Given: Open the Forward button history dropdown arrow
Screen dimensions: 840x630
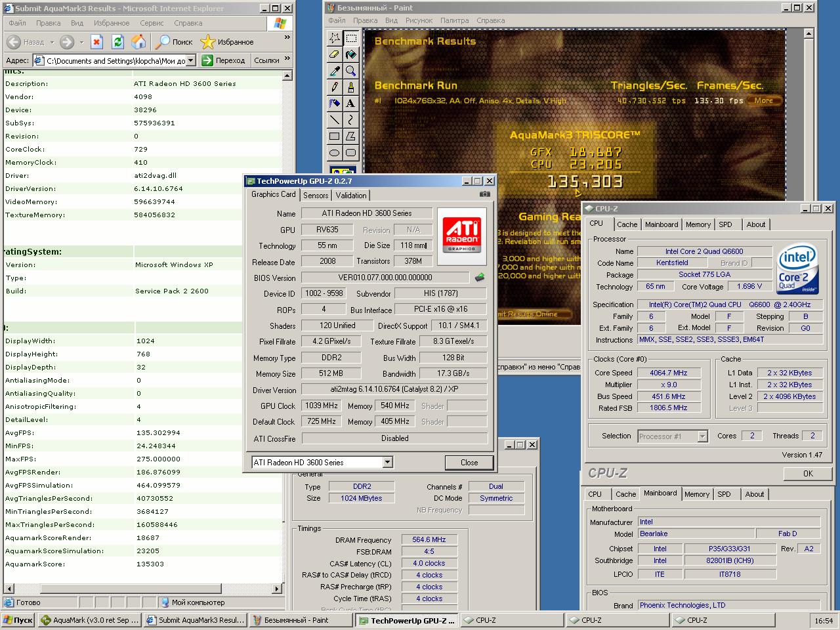Looking at the screenshot, I should tap(81, 42).
